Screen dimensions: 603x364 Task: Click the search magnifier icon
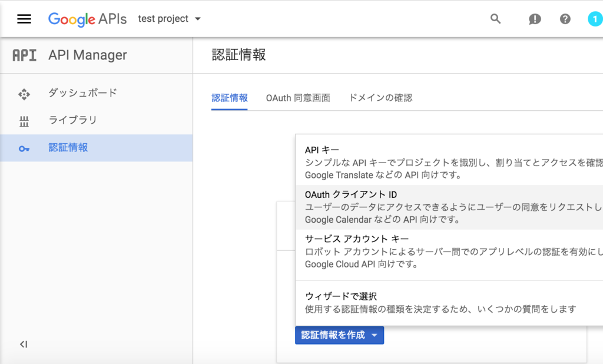tap(495, 19)
